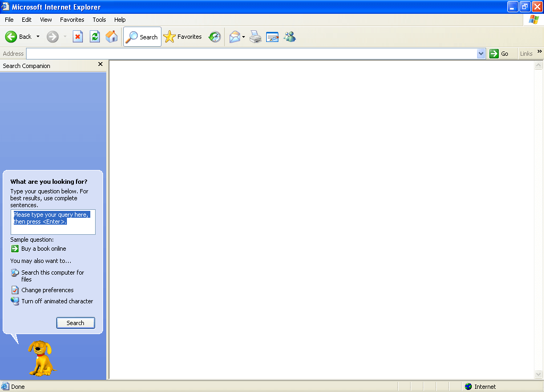Close the Search Companion pane
The height and width of the screenshot is (392, 544).
[100, 64]
